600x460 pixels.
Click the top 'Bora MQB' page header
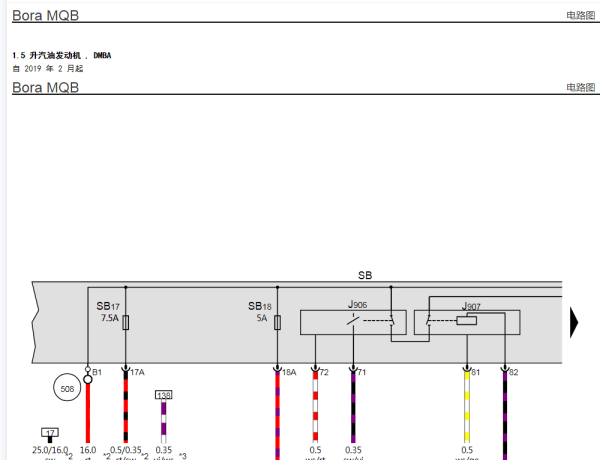tap(46, 15)
